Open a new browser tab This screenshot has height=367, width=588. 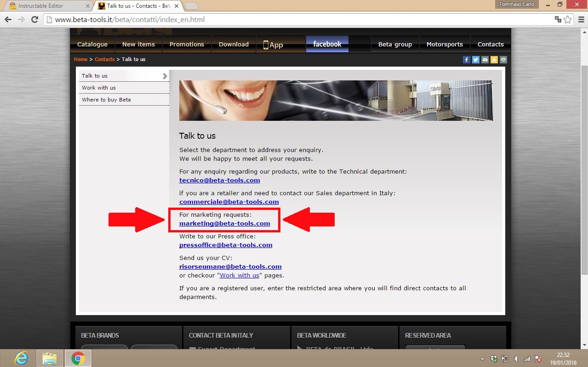[x=191, y=6]
